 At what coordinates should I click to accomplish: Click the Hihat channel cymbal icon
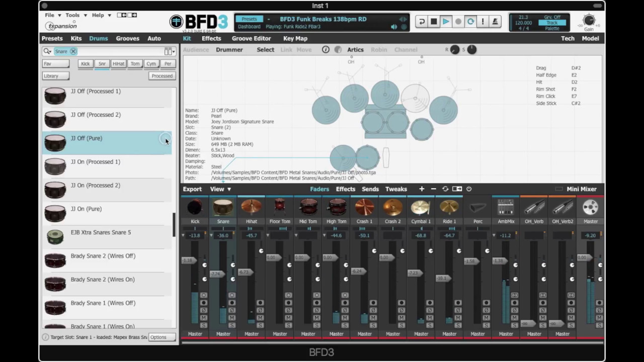(x=251, y=207)
